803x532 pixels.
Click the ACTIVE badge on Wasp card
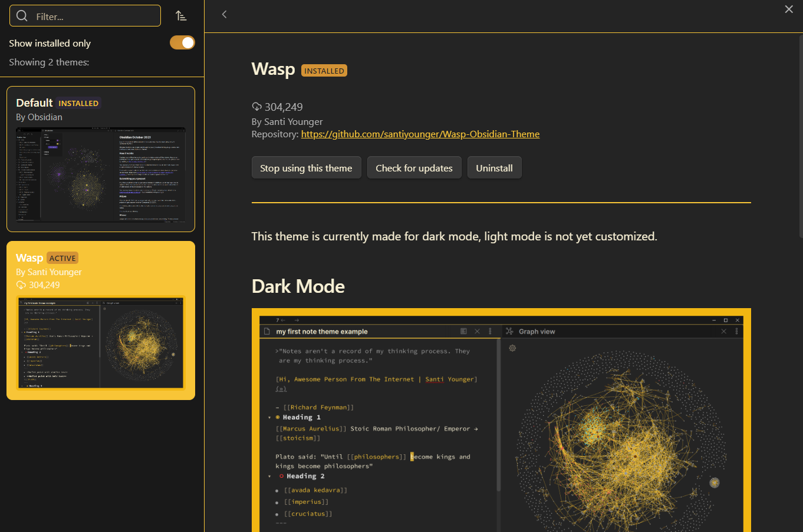[x=62, y=258]
